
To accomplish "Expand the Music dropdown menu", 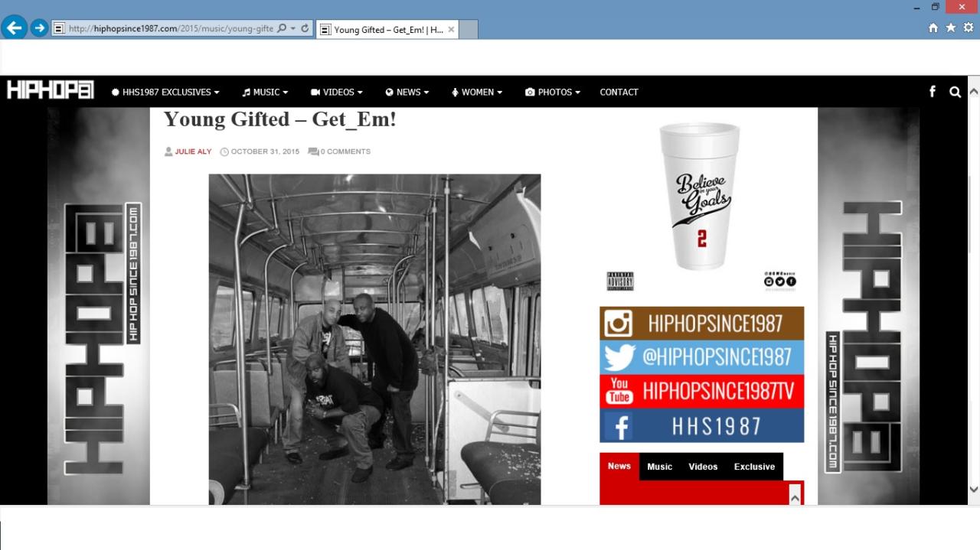I will pos(266,92).
